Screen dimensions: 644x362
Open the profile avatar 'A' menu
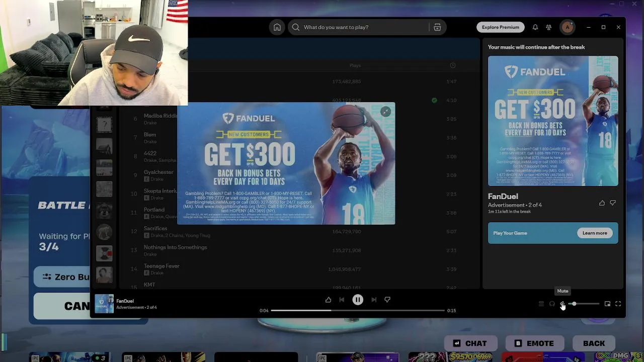pyautogui.click(x=568, y=27)
